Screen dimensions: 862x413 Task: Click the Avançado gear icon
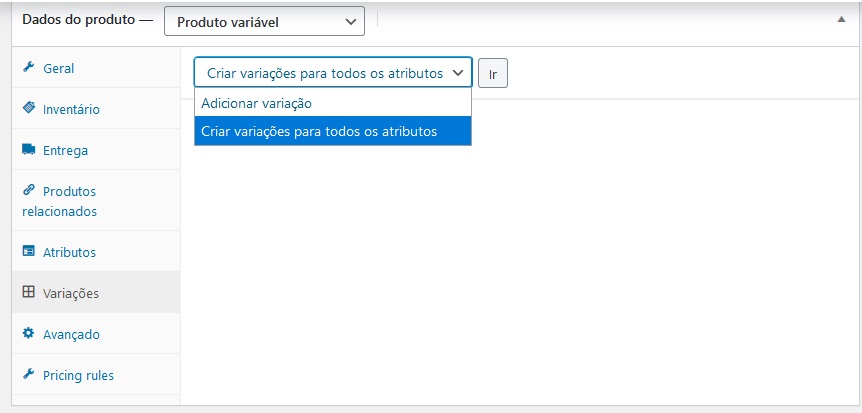[x=29, y=333]
